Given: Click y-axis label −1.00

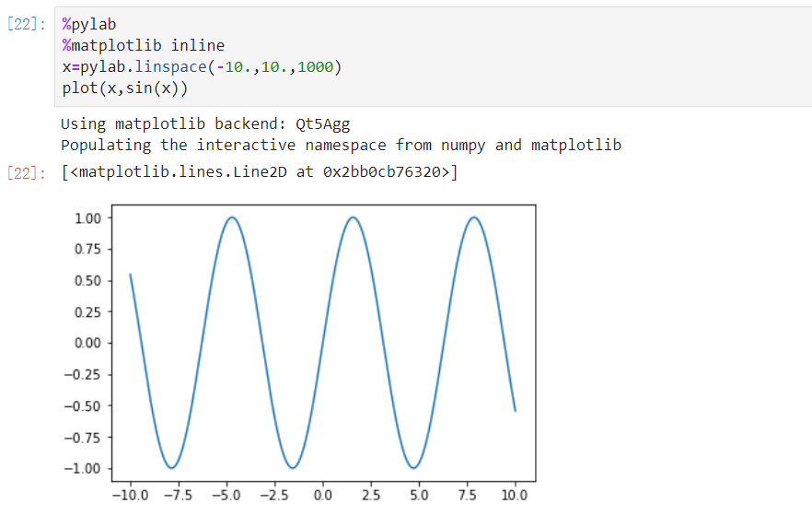Looking at the screenshot, I should click(x=82, y=468).
